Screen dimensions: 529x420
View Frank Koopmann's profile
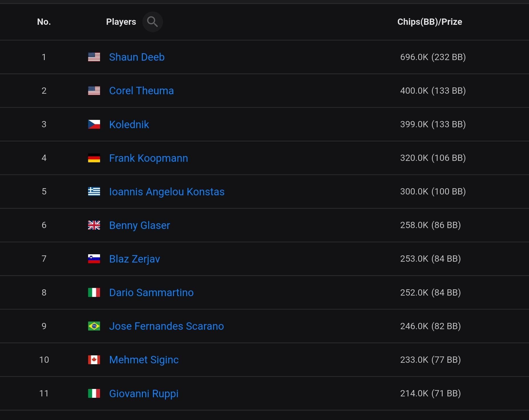[x=148, y=158]
